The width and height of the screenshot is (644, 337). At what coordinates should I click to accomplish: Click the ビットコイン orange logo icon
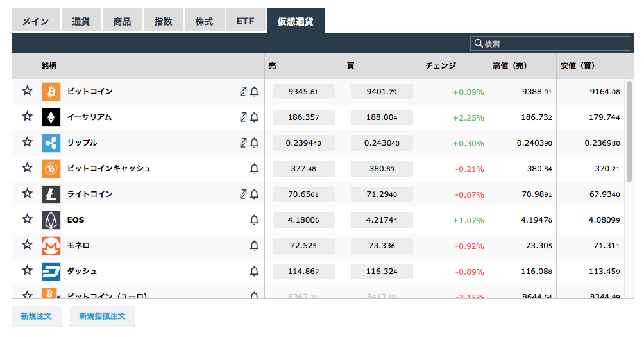pos(51,92)
